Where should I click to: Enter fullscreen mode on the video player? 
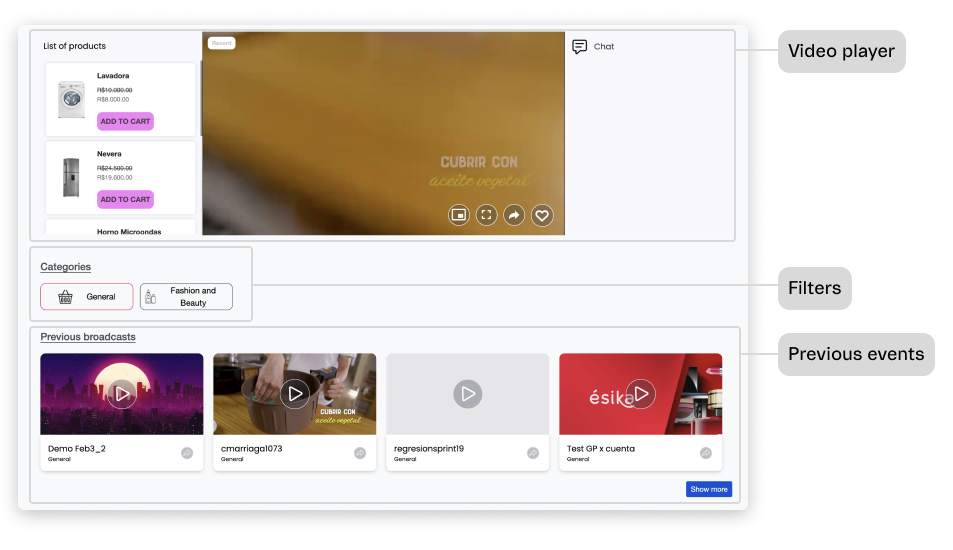tap(486, 215)
